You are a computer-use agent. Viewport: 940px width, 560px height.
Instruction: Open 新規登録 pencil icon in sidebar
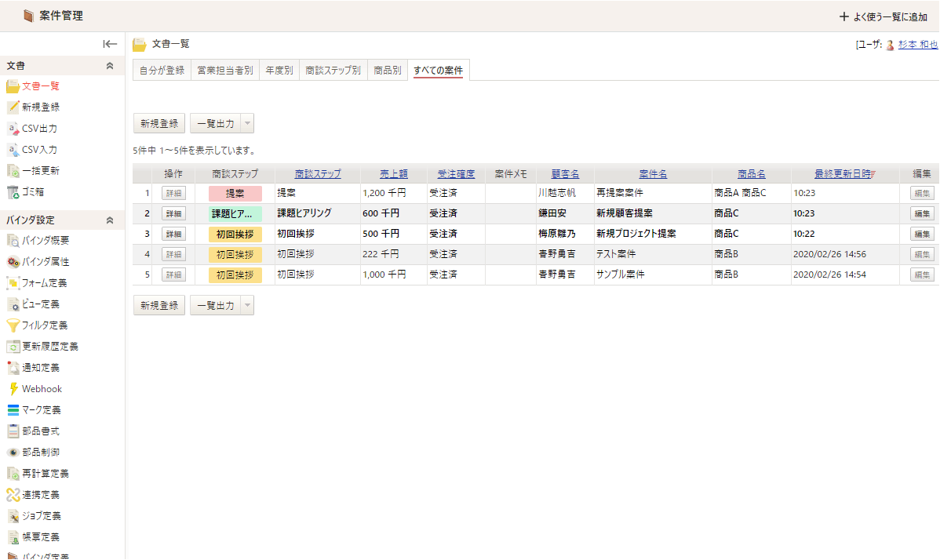click(x=13, y=107)
